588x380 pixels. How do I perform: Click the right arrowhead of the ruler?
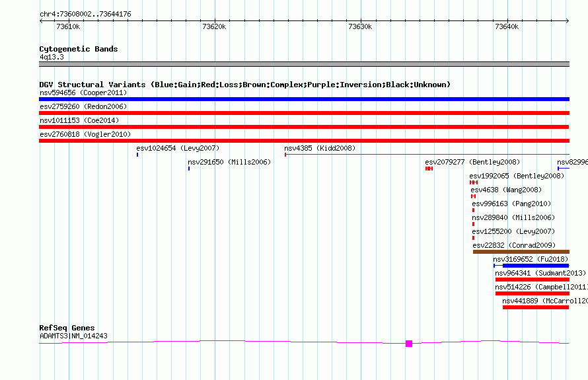pyautogui.click(x=568, y=21)
